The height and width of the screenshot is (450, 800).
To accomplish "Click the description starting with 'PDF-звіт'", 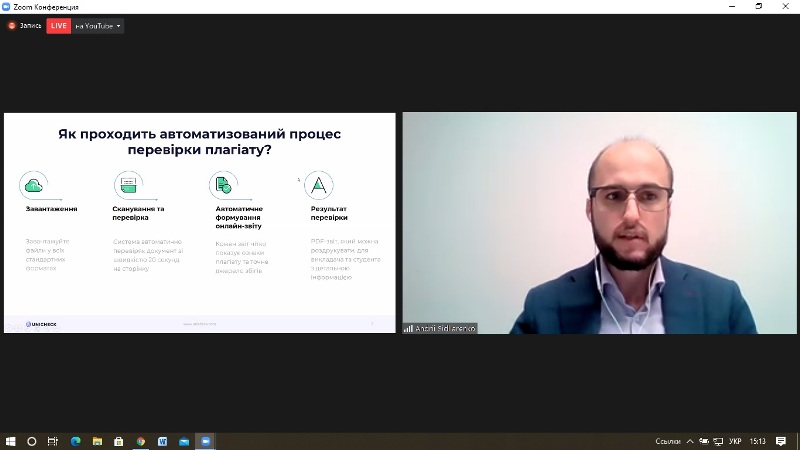I will (x=345, y=259).
